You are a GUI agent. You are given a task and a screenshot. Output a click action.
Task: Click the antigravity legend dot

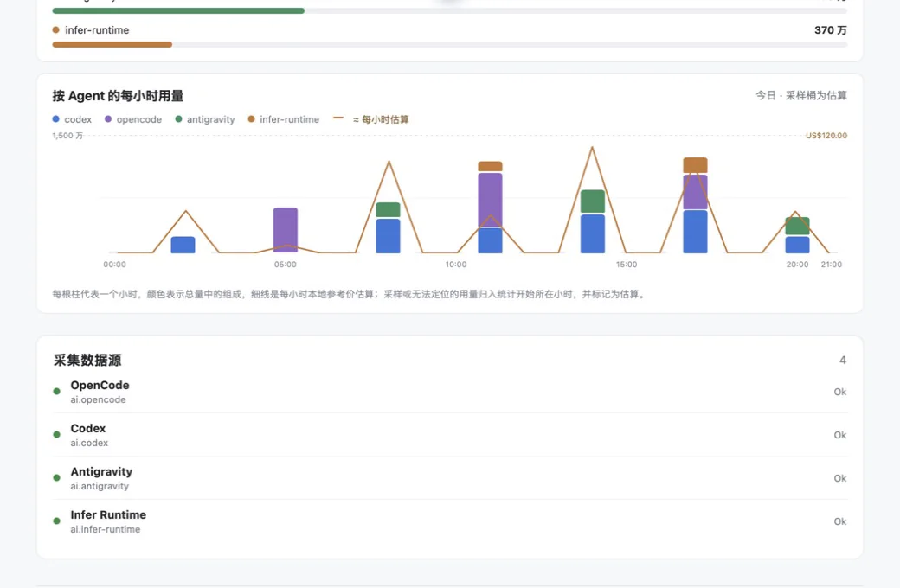(x=178, y=118)
